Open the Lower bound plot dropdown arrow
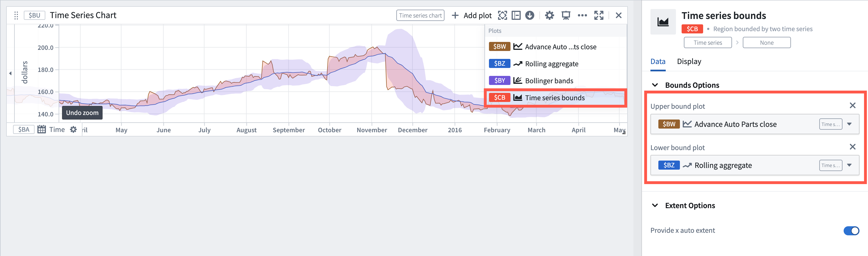This screenshot has height=256, width=868. coord(850,165)
